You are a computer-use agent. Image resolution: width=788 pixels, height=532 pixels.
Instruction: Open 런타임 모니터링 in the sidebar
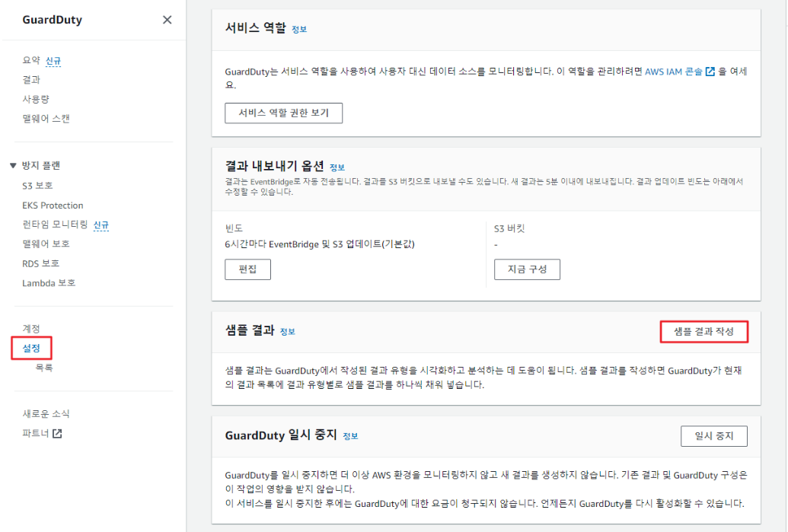55,224
